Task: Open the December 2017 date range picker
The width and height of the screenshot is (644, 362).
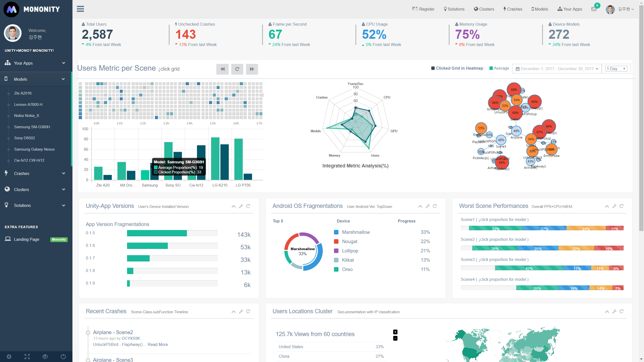Action: pos(557,69)
